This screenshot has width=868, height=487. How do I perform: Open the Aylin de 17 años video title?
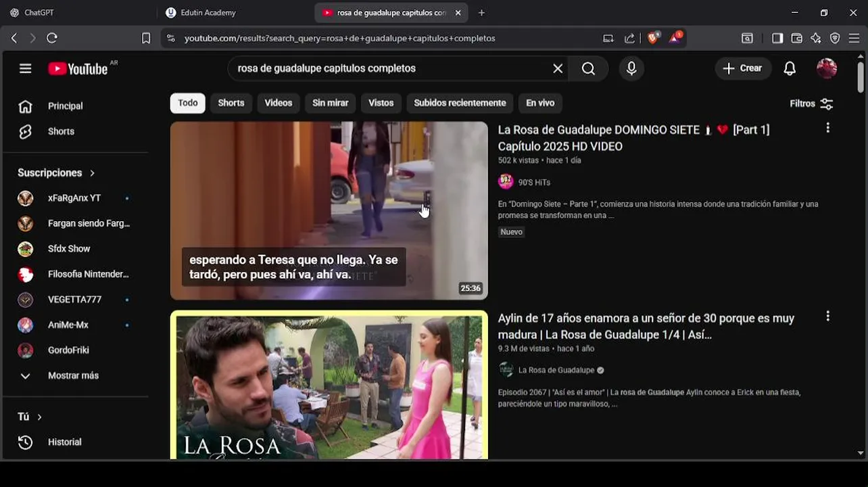[646, 326]
